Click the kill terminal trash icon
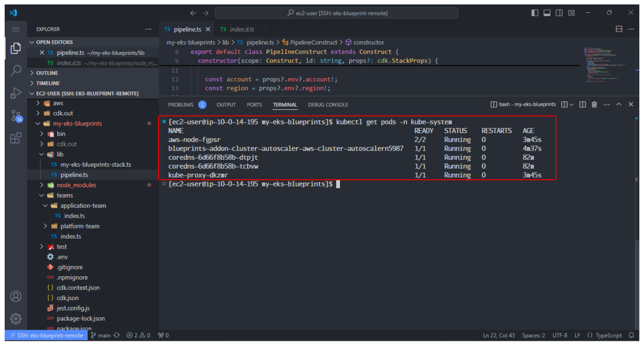The image size is (644, 346). [x=594, y=104]
